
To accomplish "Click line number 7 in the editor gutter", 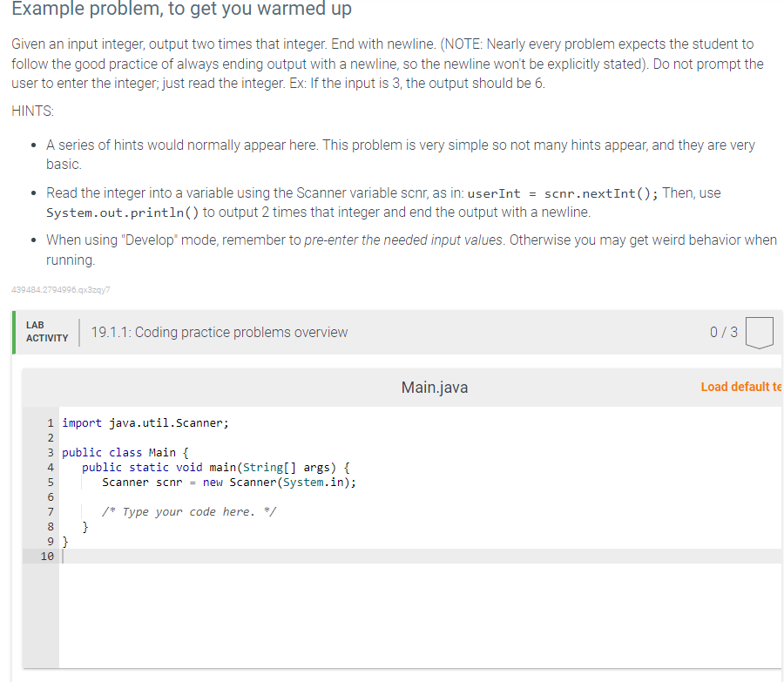I will pyautogui.click(x=50, y=511).
